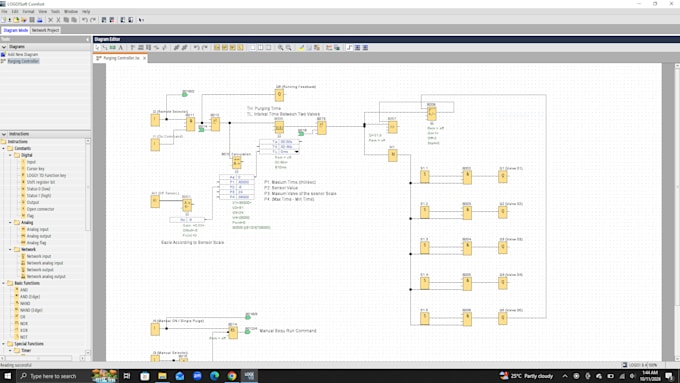Close the Purging Controller diagram tab

click(144, 58)
